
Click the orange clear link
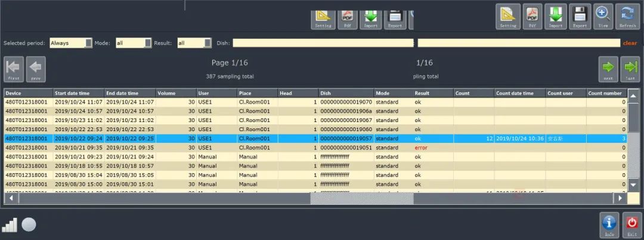[630, 43]
